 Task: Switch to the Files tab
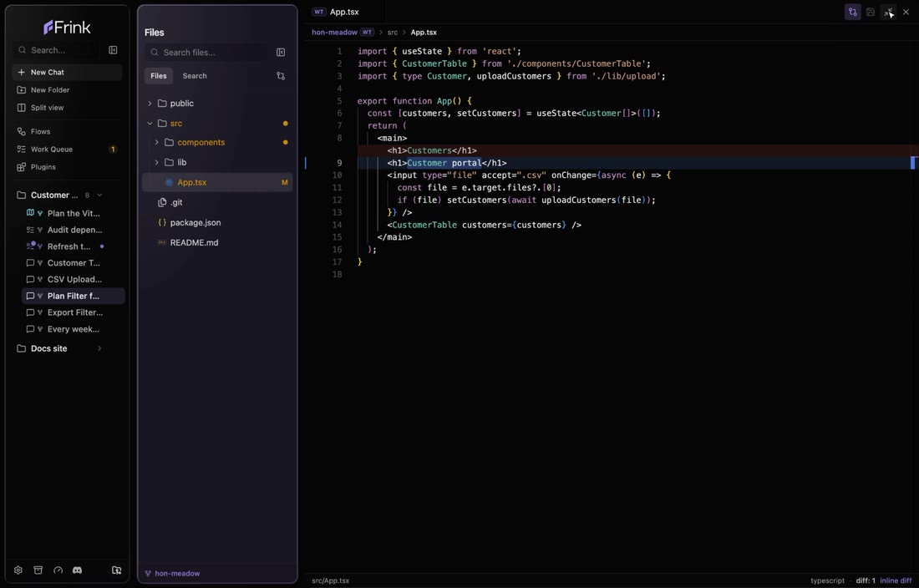coord(158,76)
